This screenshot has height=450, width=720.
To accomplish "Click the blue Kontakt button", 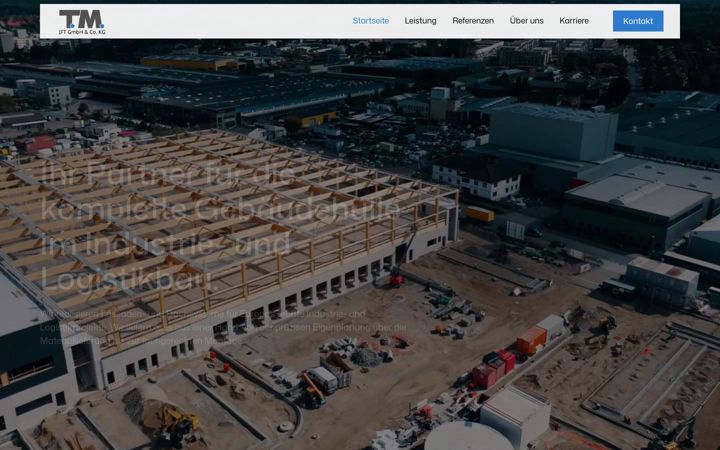I will (x=638, y=21).
